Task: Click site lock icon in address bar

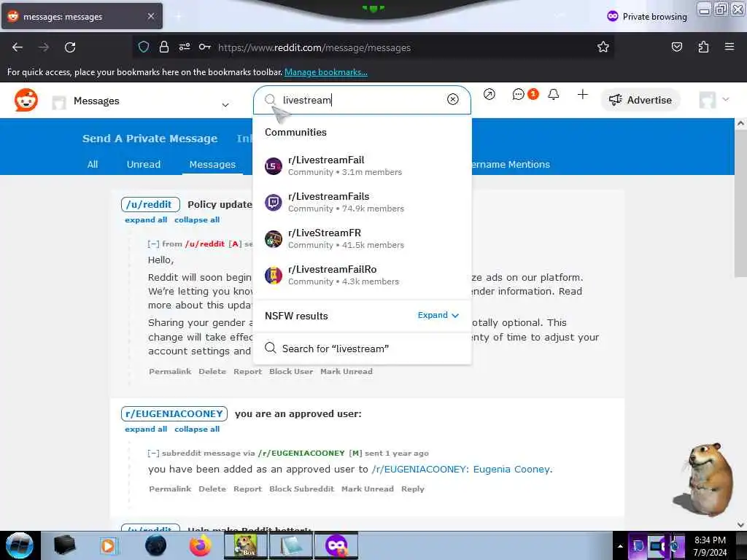Action: pyautogui.click(x=164, y=47)
